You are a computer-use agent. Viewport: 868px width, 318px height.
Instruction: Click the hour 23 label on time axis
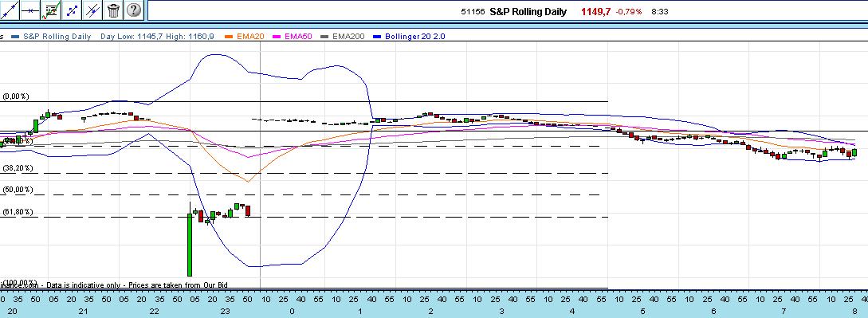pos(225,312)
